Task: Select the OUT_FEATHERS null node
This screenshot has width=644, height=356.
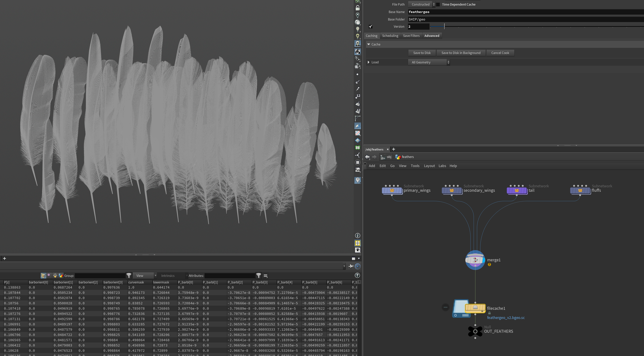Action: tap(475, 331)
